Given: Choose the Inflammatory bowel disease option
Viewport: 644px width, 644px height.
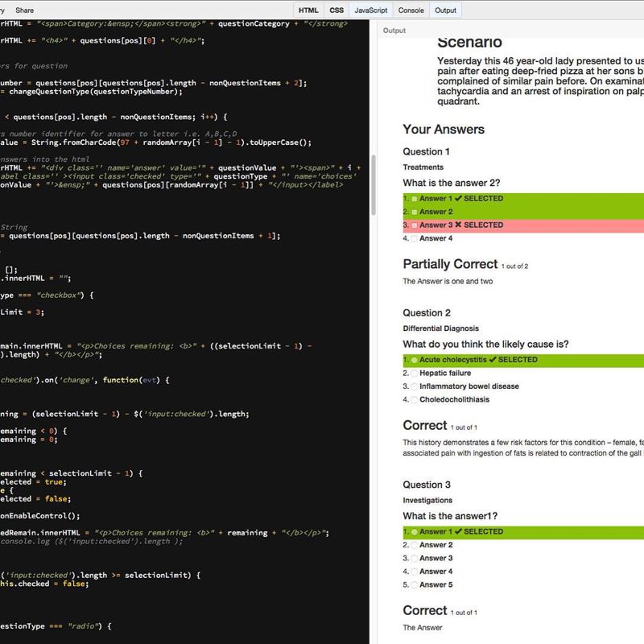Looking at the screenshot, I should [x=415, y=386].
